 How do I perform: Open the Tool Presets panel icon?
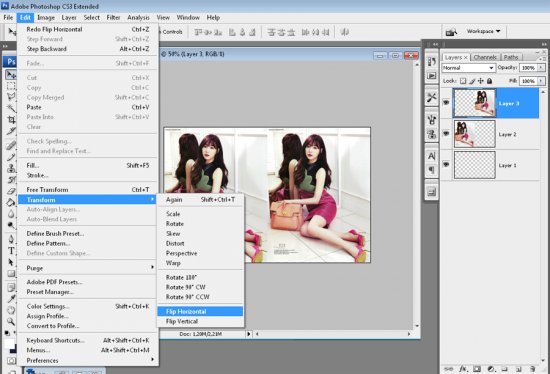tap(432, 97)
